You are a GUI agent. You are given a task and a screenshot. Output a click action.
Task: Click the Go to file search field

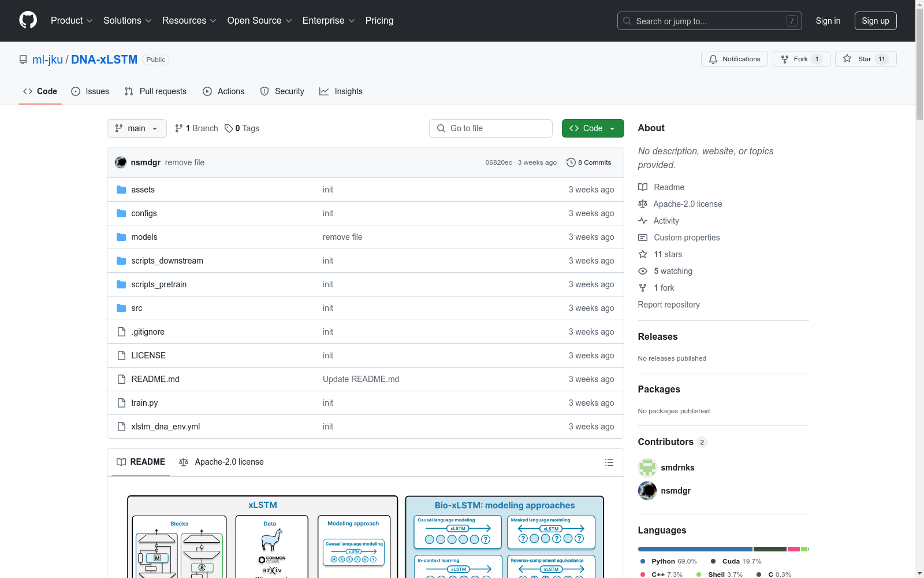(491, 128)
